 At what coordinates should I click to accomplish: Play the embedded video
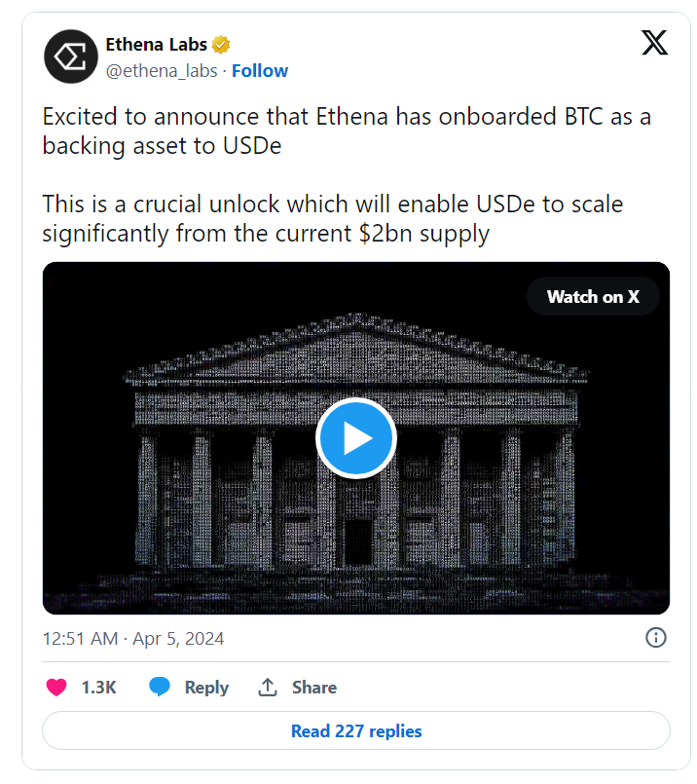pyautogui.click(x=356, y=438)
